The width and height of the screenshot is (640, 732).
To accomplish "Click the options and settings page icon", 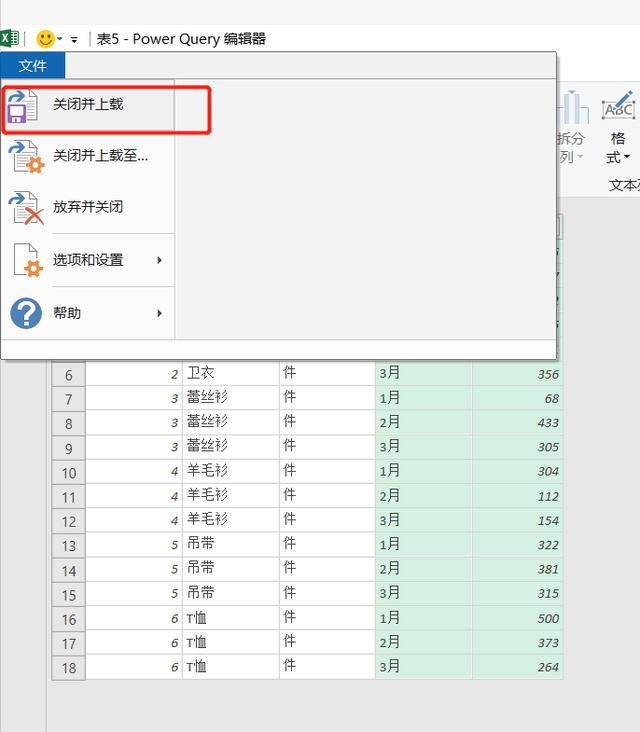I will point(28,260).
